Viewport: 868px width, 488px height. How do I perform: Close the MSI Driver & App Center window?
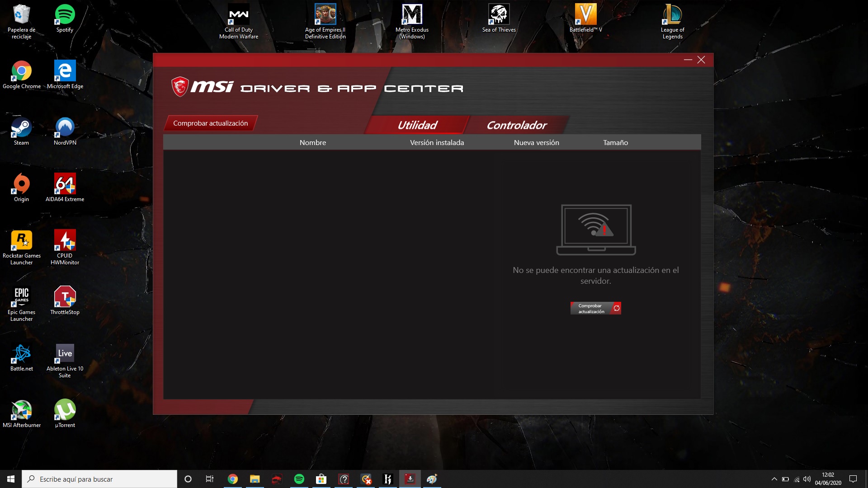click(701, 60)
